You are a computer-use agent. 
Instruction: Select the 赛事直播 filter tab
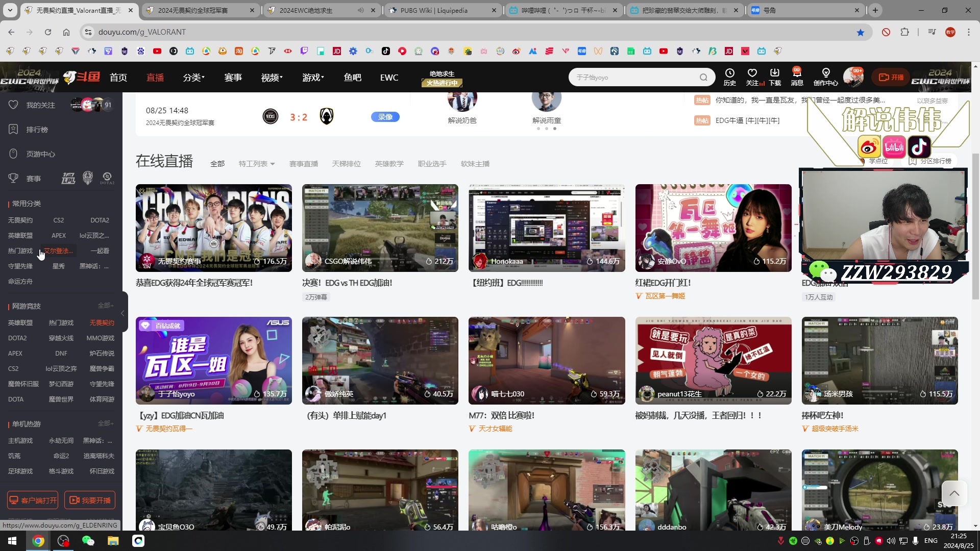click(304, 164)
